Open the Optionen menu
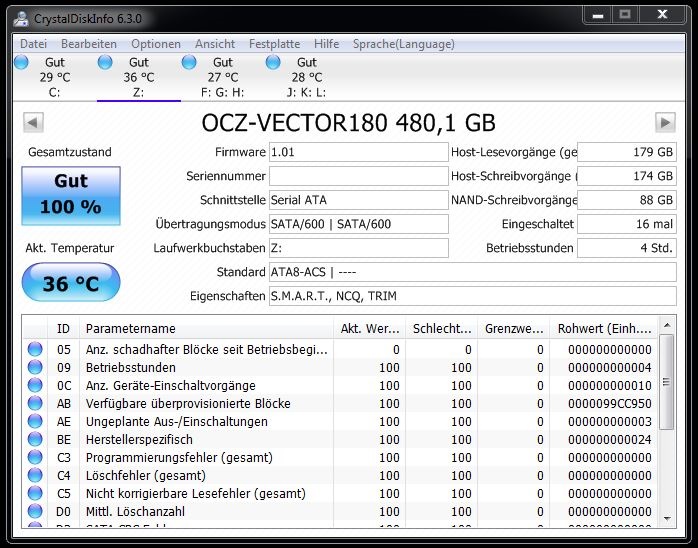 pyautogui.click(x=156, y=44)
